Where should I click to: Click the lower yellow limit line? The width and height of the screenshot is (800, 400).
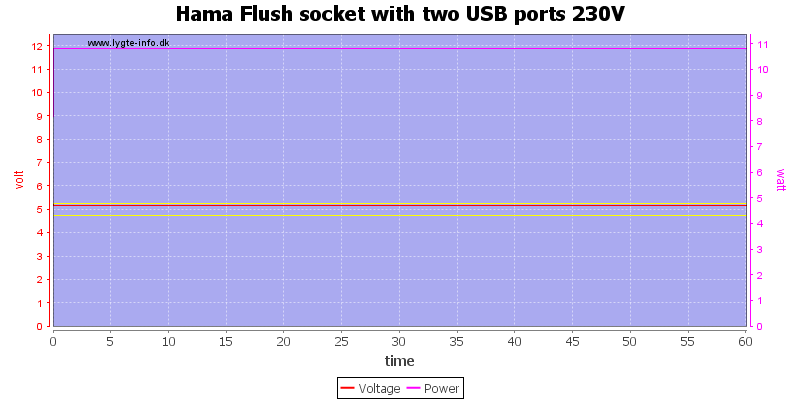coord(399,215)
